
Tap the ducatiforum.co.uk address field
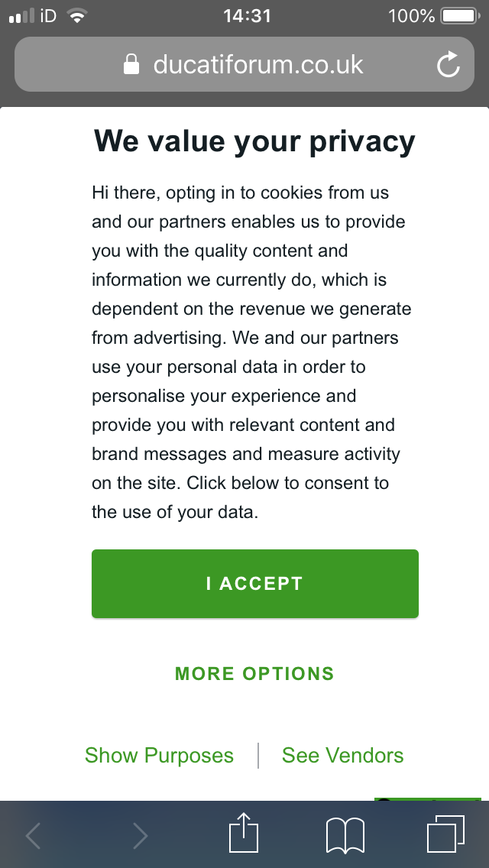click(x=258, y=65)
